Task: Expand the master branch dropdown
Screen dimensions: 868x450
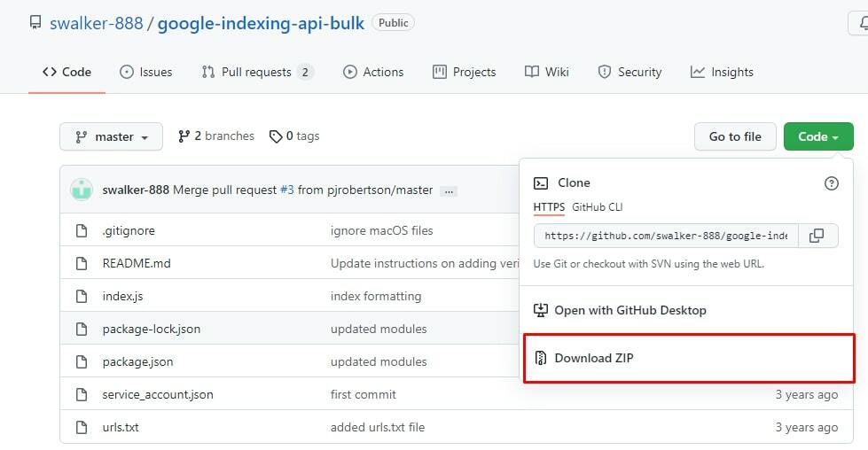Action: pos(111,136)
